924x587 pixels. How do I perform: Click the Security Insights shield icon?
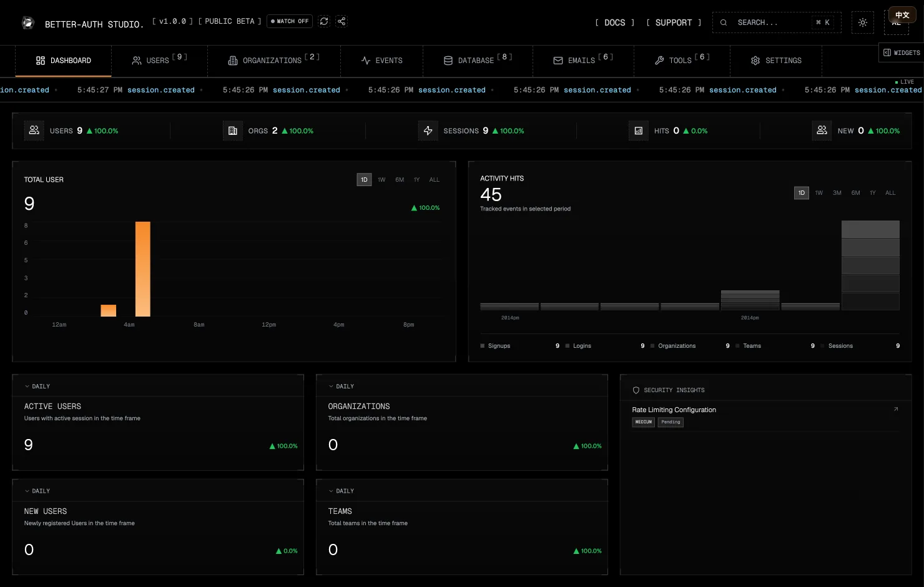[x=636, y=390]
